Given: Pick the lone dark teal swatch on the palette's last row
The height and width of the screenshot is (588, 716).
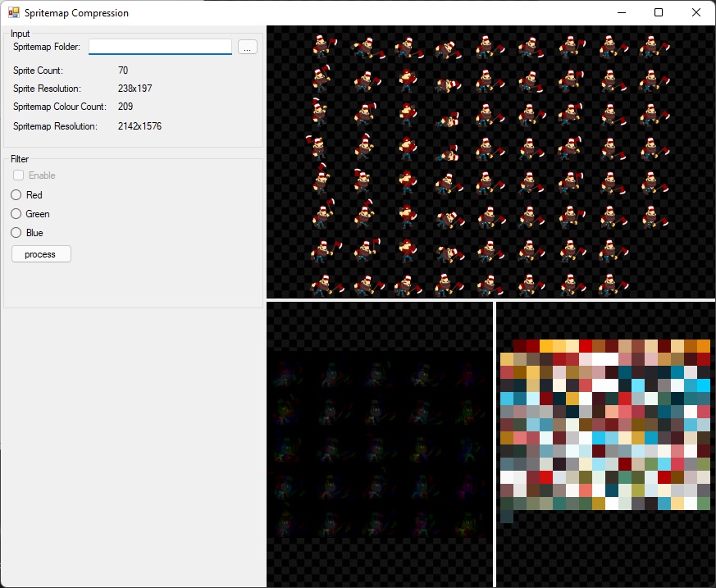Looking at the screenshot, I should [507, 517].
